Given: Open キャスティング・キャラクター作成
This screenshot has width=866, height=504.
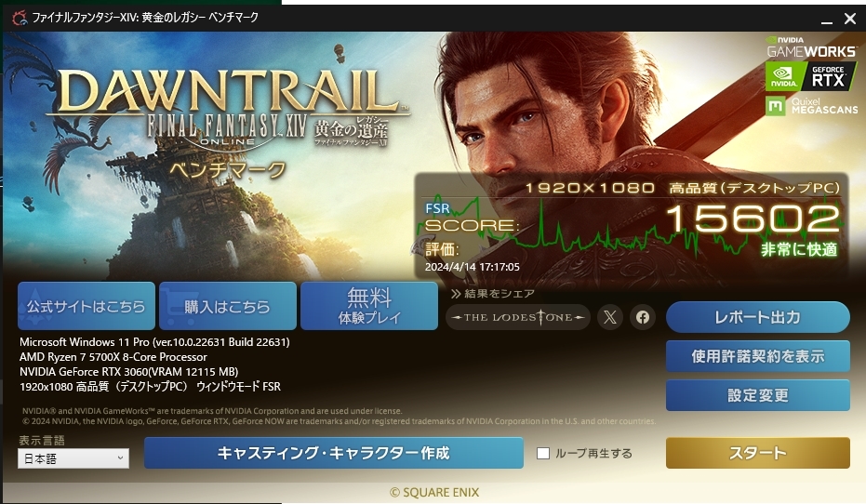Looking at the screenshot, I should pos(334,453).
